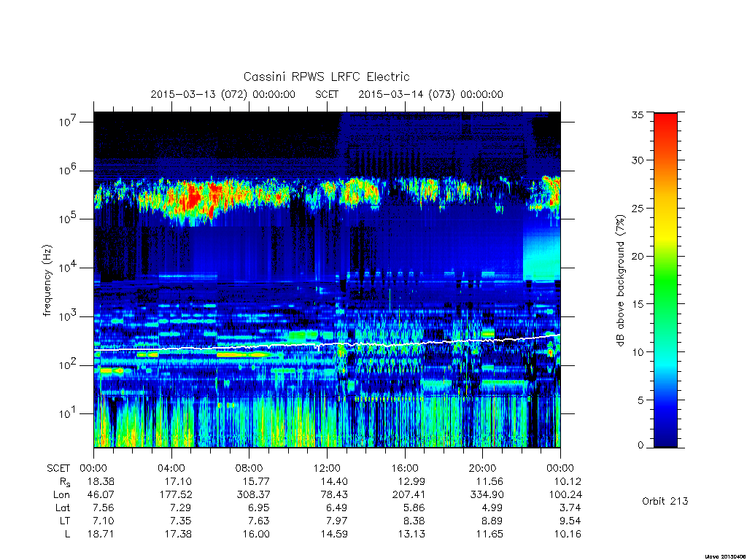Click the '20:00' time tick label
Image resolution: width=747 pixels, height=560 pixels.
(x=483, y=468)
